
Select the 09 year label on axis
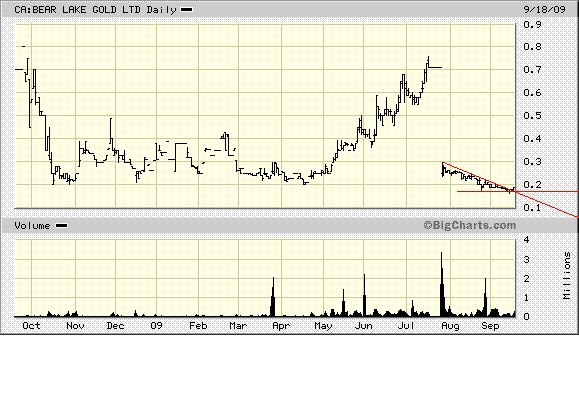tap(156, 326)
